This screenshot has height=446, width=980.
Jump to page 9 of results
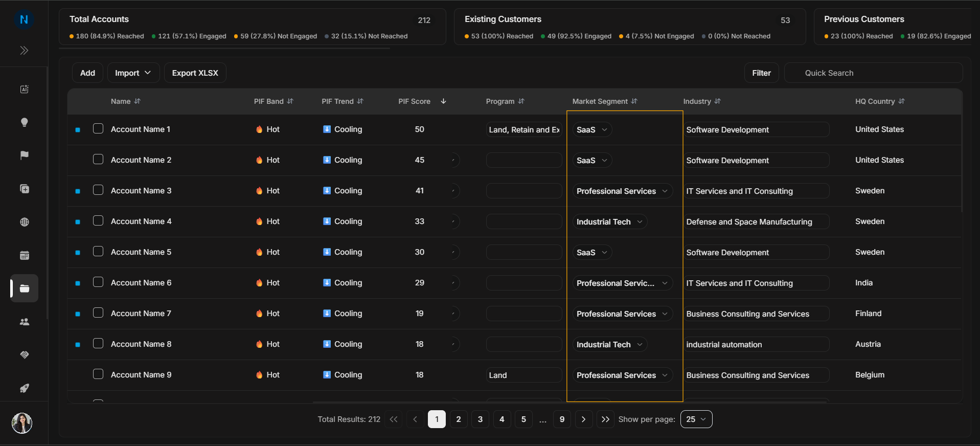[562, 419]
